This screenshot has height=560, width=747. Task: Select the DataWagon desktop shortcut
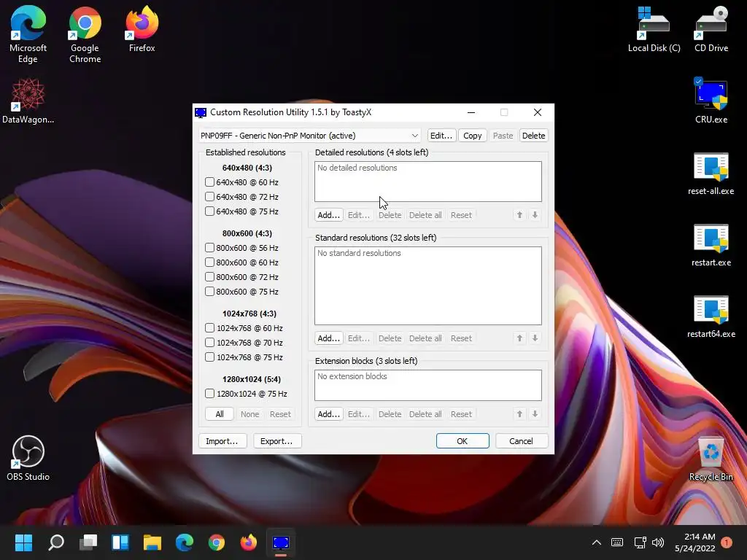[28, 101]
